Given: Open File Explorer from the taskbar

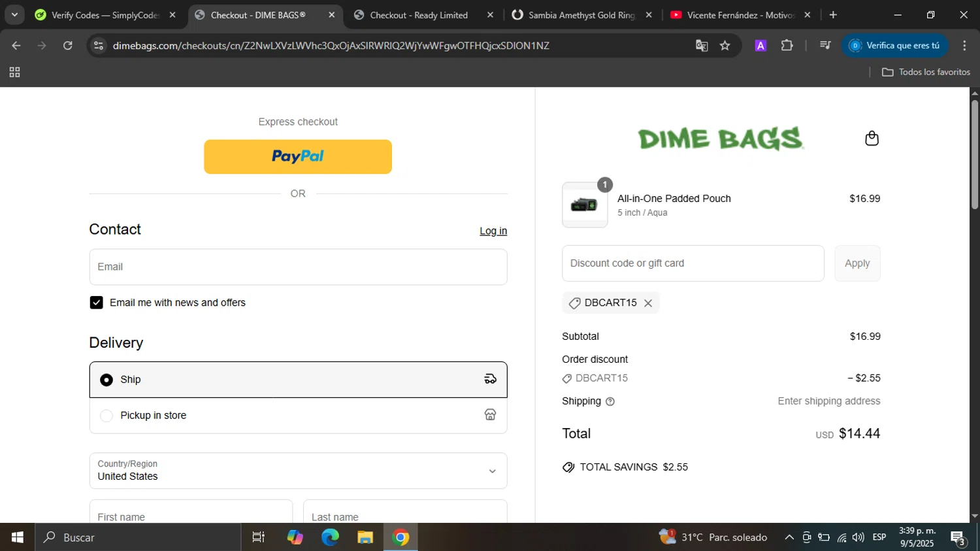Looking at the screenshot, I should 365,537.
